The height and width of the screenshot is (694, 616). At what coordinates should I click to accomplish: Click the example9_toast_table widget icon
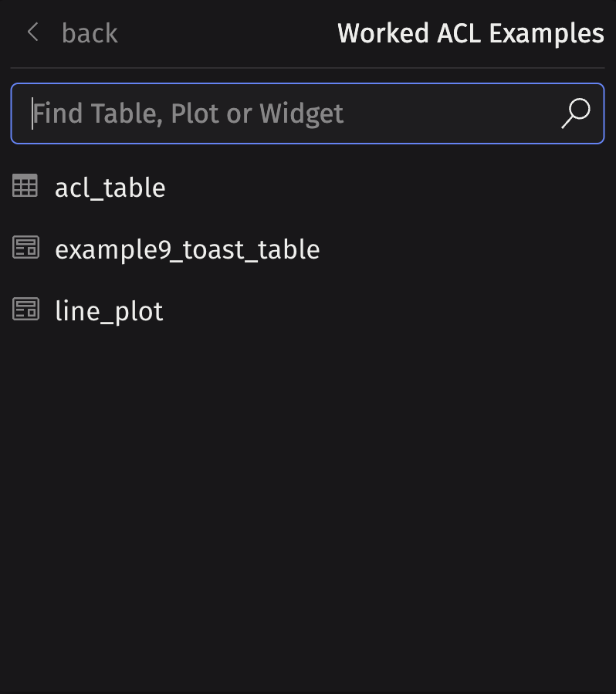click(25, 247)
